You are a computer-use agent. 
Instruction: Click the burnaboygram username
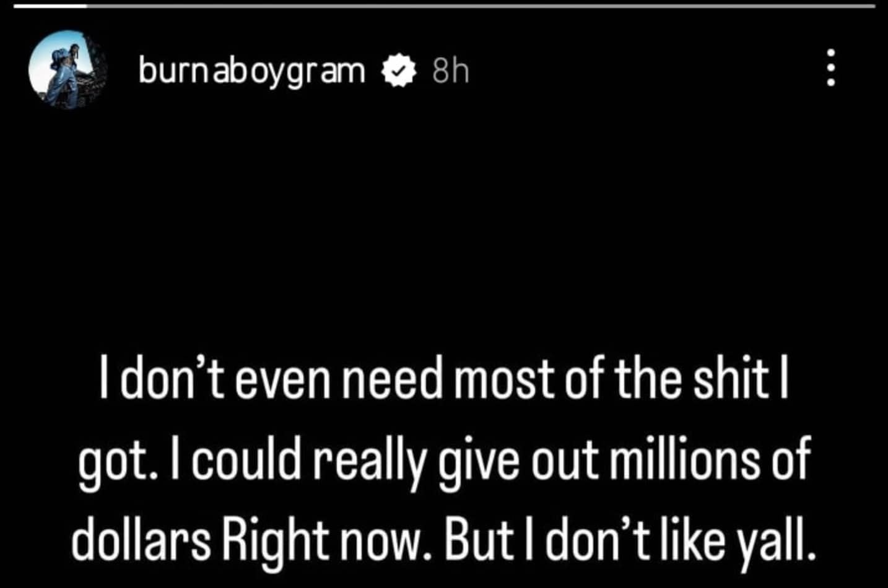[252, 72]
